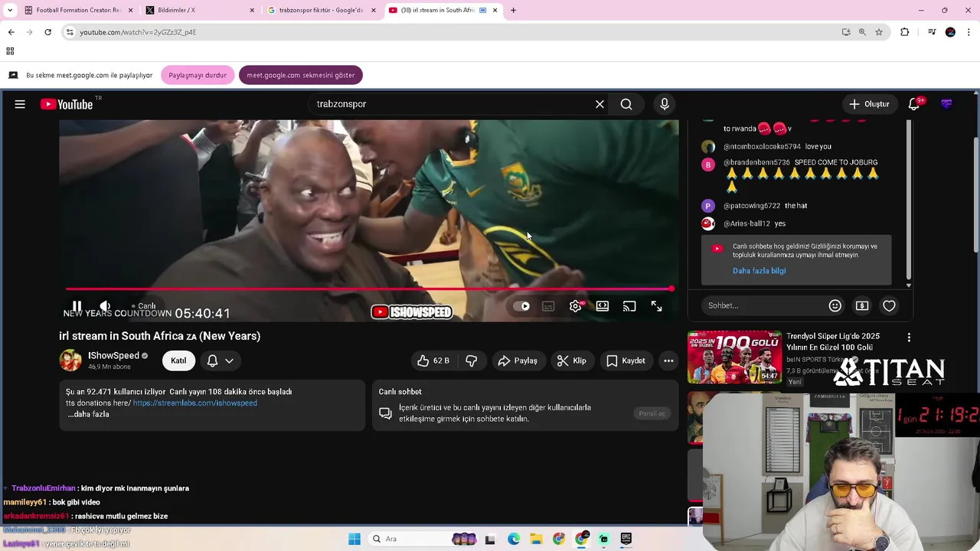The width and height of the screenshot is (980, 551).
Task: Run search with the magnifier button
Action: tap(626, 104)
